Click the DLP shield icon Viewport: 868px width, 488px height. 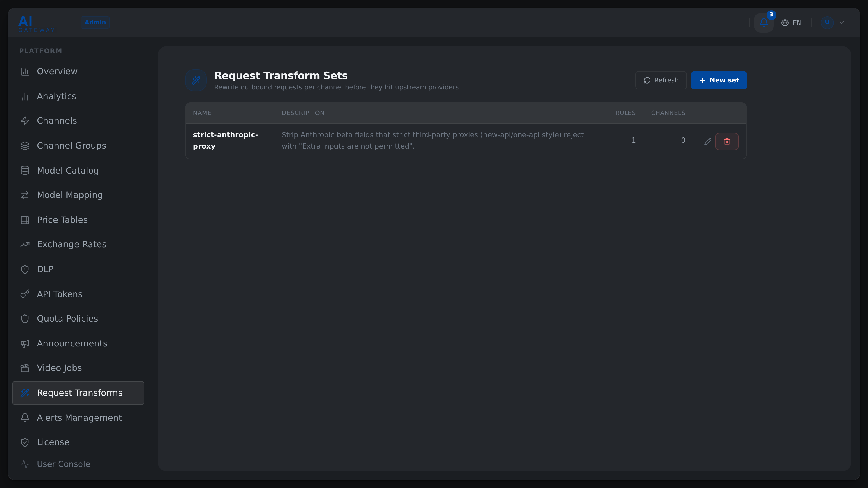(25, 269)
